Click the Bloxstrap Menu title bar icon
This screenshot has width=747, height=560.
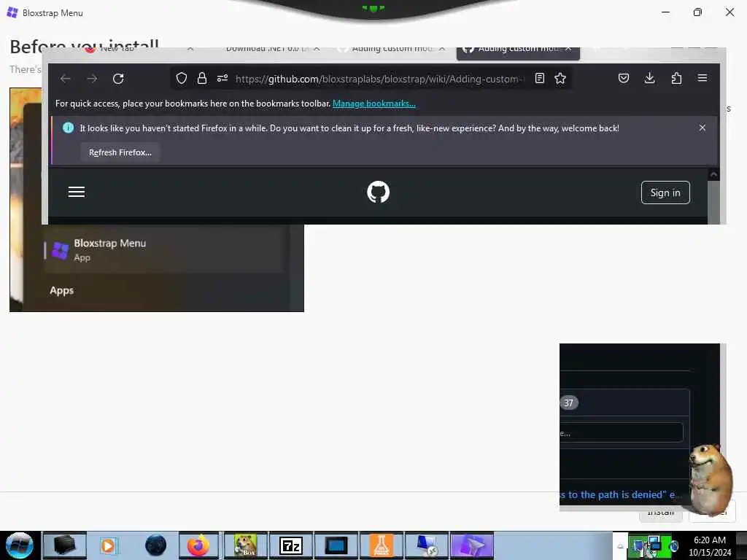click(12, 13)
